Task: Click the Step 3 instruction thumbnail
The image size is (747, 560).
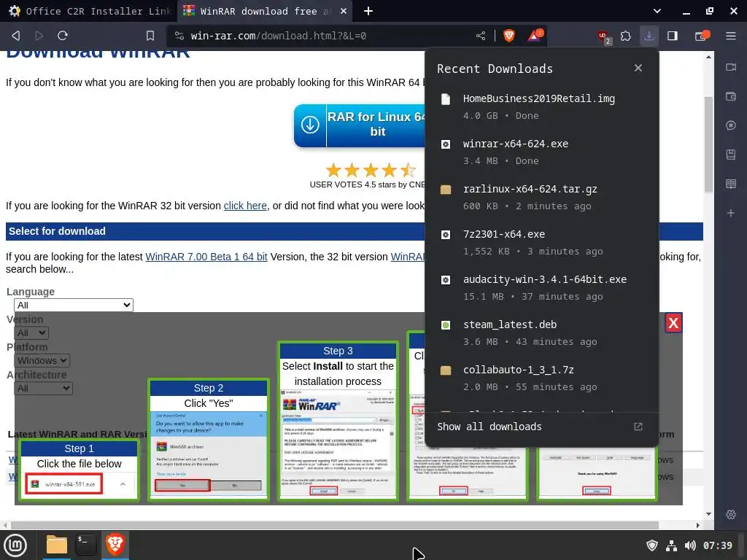Action: pyautogui.click(x=338, y=421)
